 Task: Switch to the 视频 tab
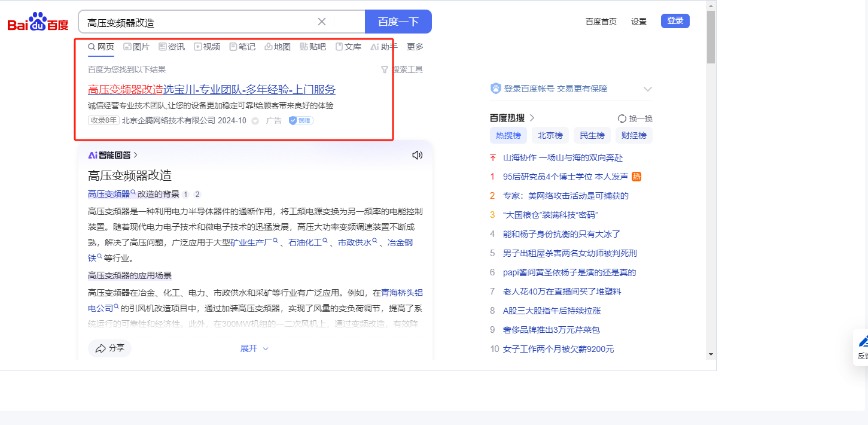click(207, 47)
